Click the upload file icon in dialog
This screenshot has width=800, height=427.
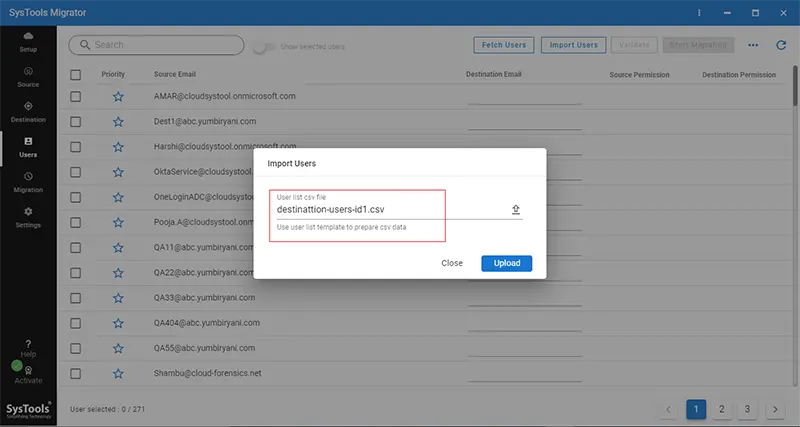click(515, 209)
